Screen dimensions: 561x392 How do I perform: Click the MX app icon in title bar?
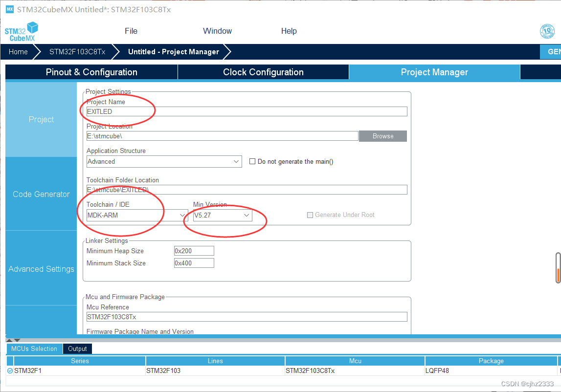10,9
